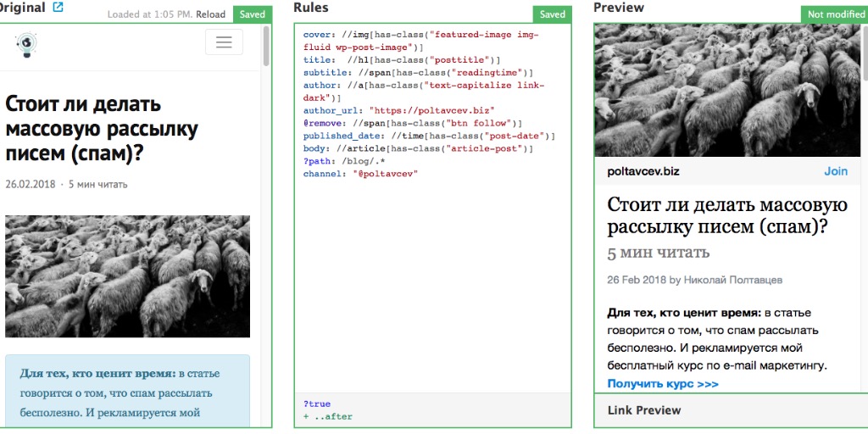Click the sheep image in Original panel
Screen dimensions: 868x434
tap(127, 276)
